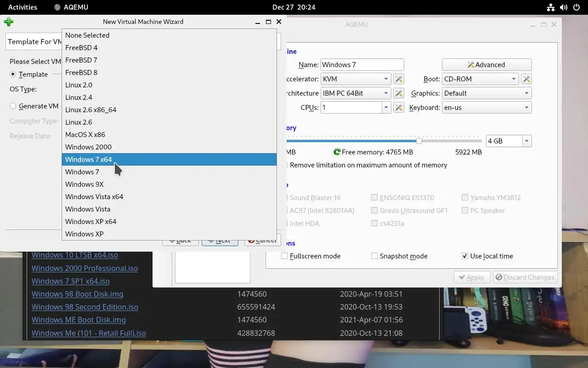Image resolution: width=588 pixels, height=368 pixels.
Task: Choose FreeBSD 8 from template list
Action: click(169, 72)
